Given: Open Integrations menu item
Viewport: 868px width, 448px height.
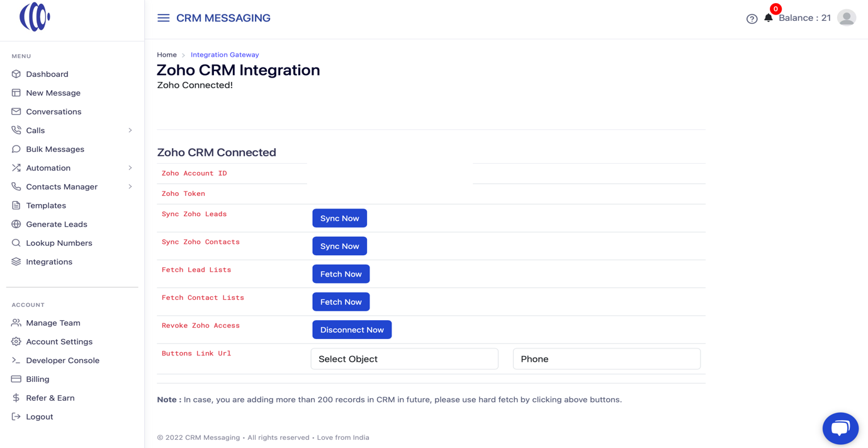Looking at the screenshot, I should [x=49, y=261].
